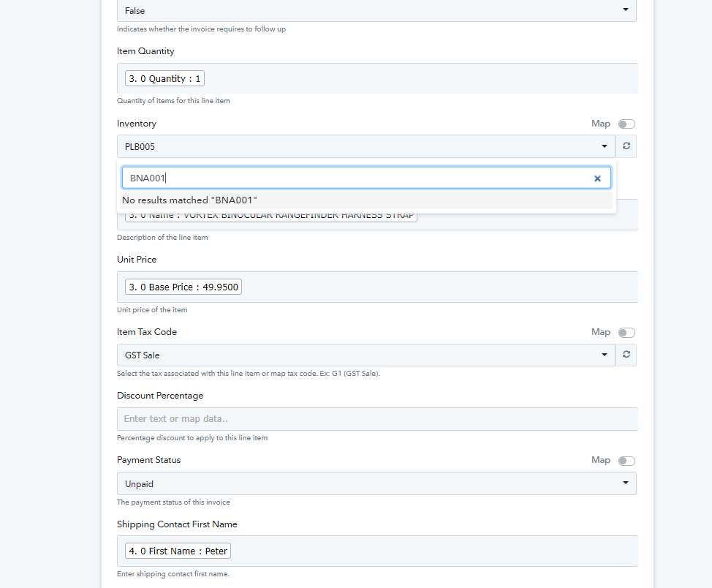The image size is (712, 588).
Task: Select the Base Price 49.9500 mapped tag
Action: tap(183, 287)
